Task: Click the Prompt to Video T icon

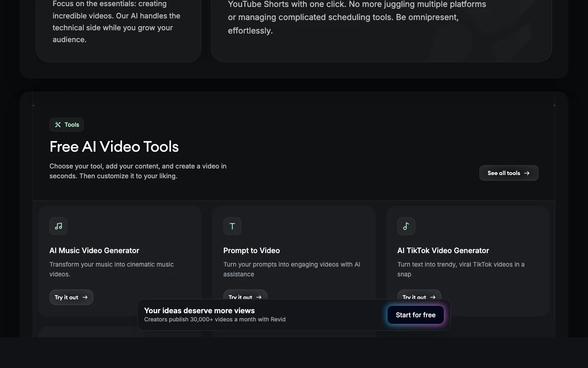Action: [232, 226]
